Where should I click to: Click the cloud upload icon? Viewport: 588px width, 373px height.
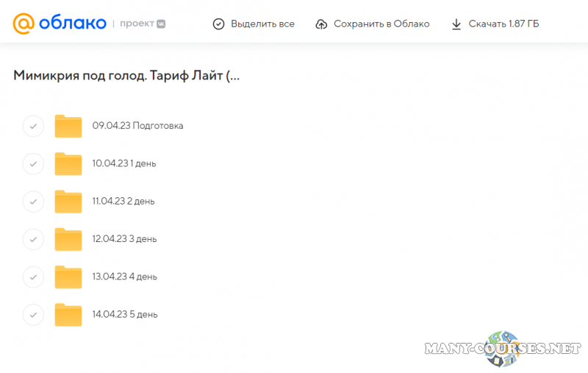coord(321,24)
